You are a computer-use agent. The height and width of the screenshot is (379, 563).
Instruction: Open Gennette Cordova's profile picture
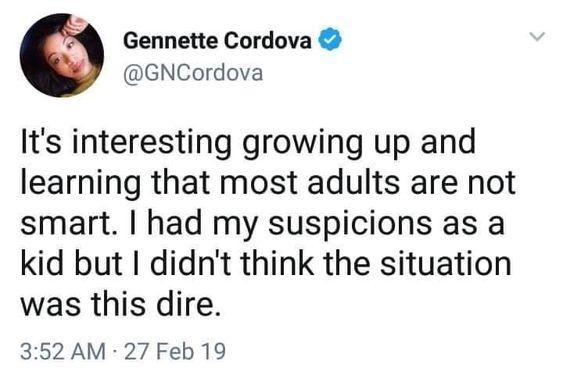[61, 56]
